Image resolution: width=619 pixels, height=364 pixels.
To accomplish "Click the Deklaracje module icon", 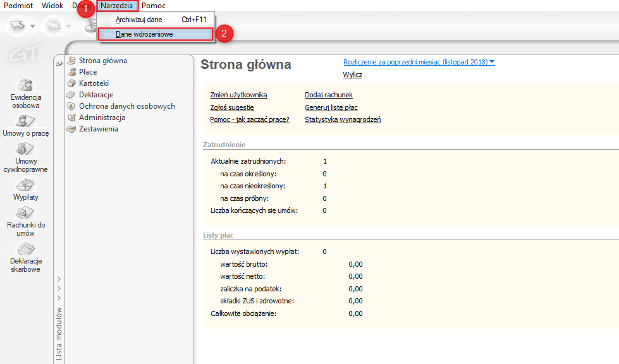I will tap(71, 95).
